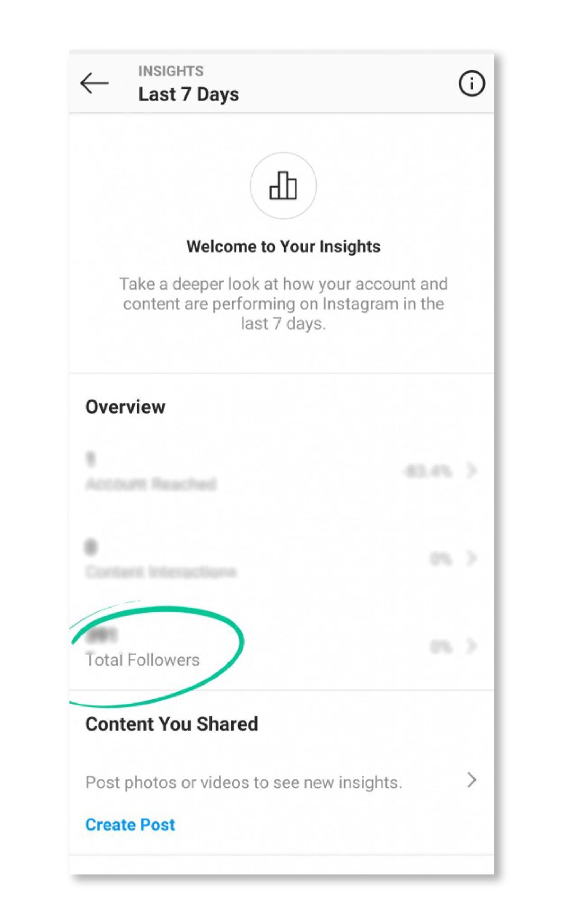Expand Accounts Reached details with its chevron

coord(471,472)
